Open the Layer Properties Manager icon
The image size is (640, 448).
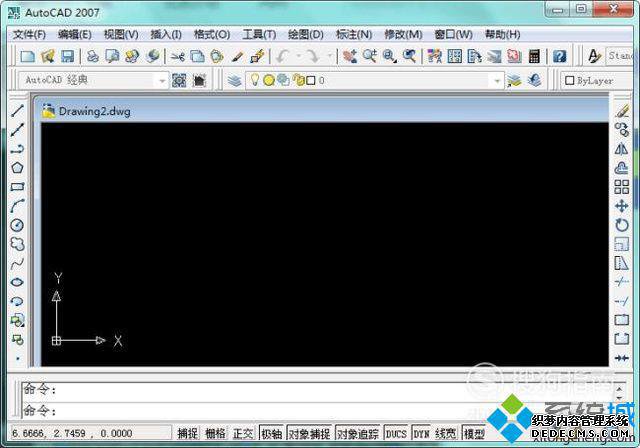[235, 80]
